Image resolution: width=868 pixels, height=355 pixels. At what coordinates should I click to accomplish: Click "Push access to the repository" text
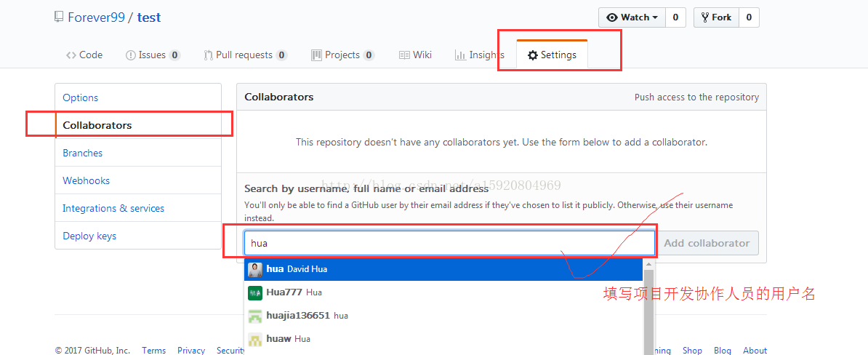pos(696,97)
